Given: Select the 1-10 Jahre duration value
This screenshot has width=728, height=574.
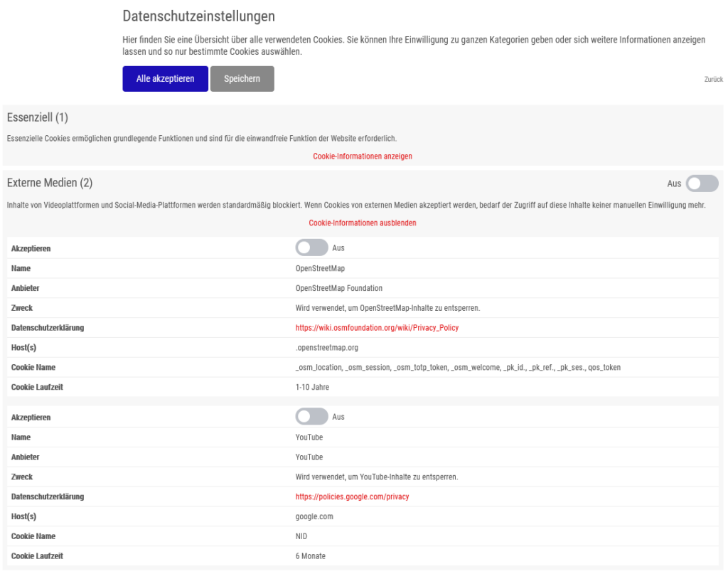Looking at the screenshot, I should point(312,388).
